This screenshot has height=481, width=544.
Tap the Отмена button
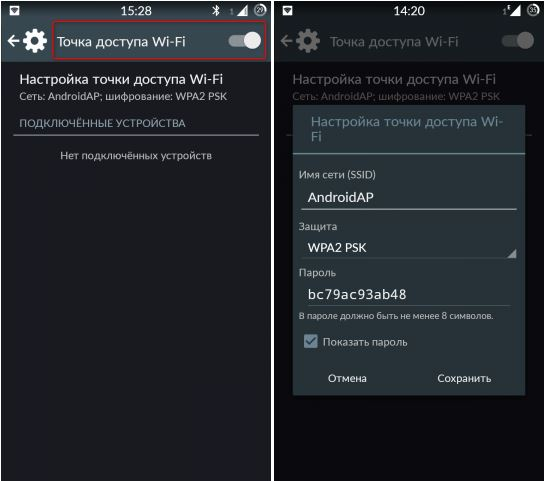tap(347, 378)
